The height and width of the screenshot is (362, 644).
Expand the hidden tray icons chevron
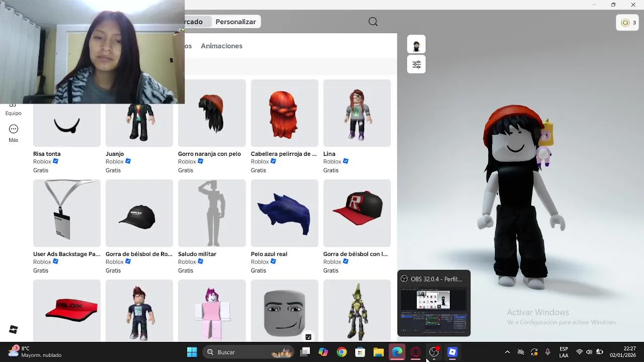point(507,352)
